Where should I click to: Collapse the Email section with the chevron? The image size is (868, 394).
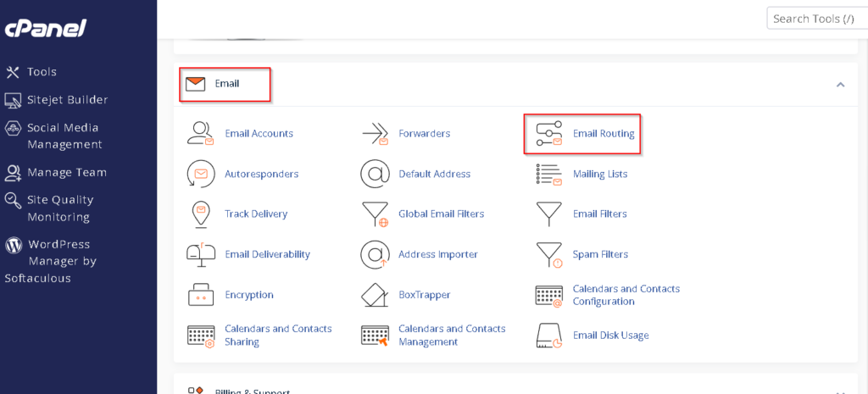(x=840, y=85)
